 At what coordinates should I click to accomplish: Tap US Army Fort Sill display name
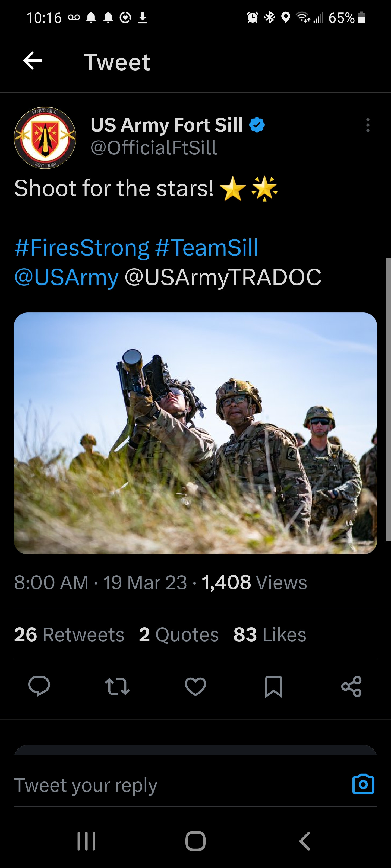click(x=167, y=125)
